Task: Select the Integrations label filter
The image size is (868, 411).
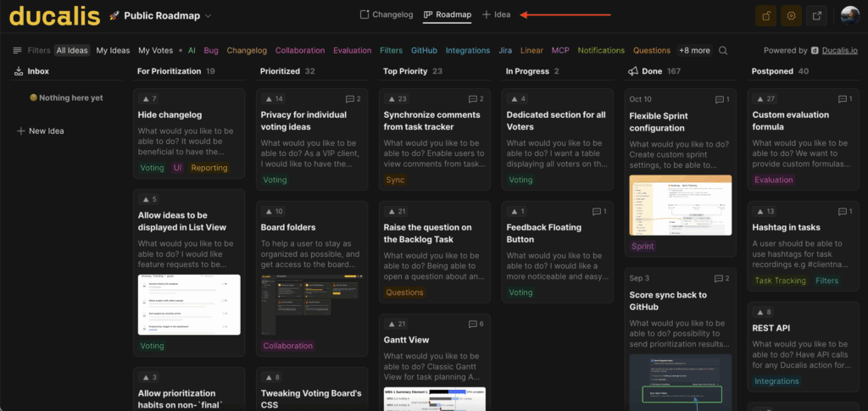Action: [x=468, y=51]
